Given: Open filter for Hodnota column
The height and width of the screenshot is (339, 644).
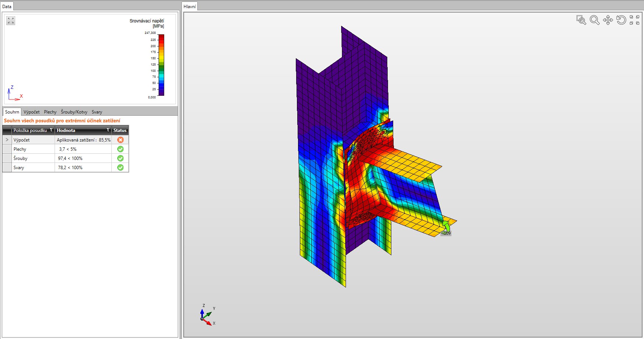Looking at the screenshot, I should click(108, 130).
